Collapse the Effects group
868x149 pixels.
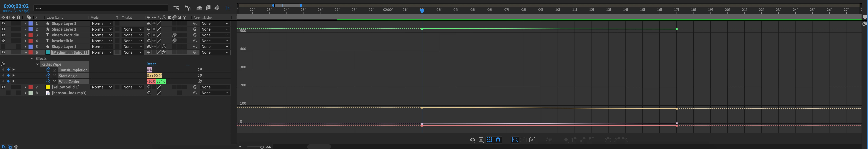pyautogui.click(x=32, y=59)
